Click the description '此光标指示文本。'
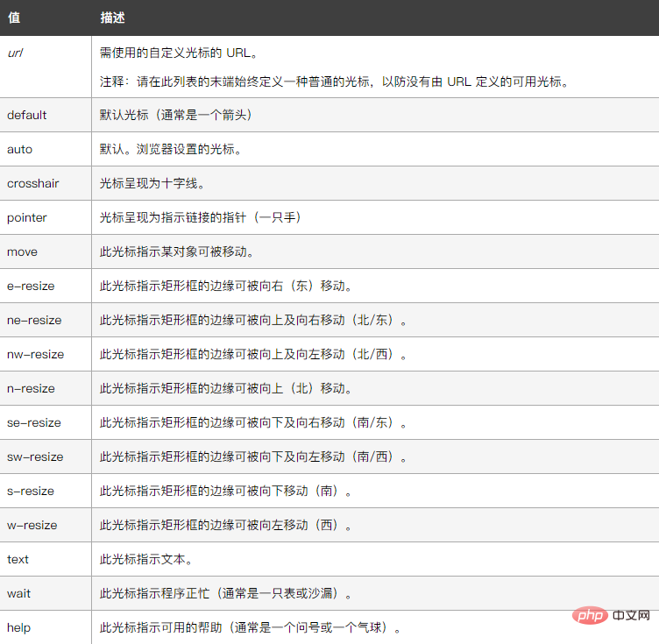The image size is (659, 644). pyautogui.click(x=146, y=560)
